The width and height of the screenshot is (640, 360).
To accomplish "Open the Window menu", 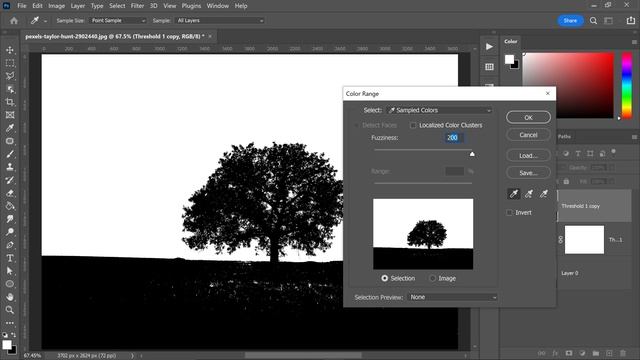I will click(x=218, y=6).
